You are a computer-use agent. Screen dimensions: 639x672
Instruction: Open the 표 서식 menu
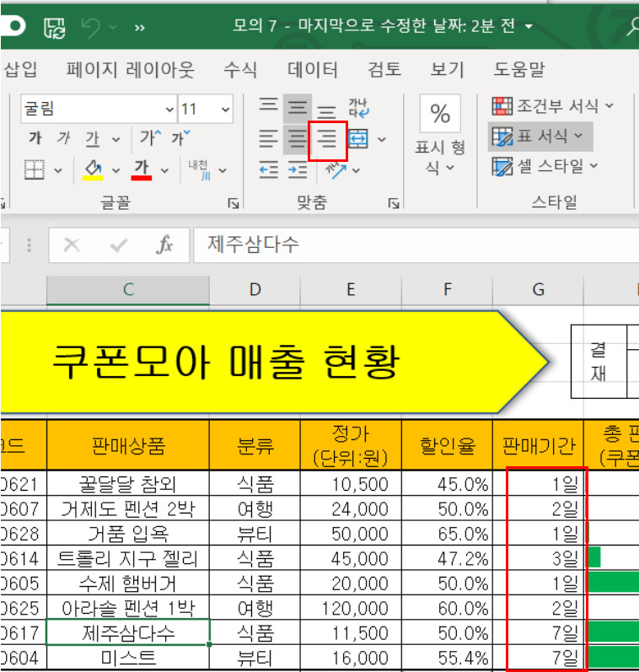click(540, 137)
